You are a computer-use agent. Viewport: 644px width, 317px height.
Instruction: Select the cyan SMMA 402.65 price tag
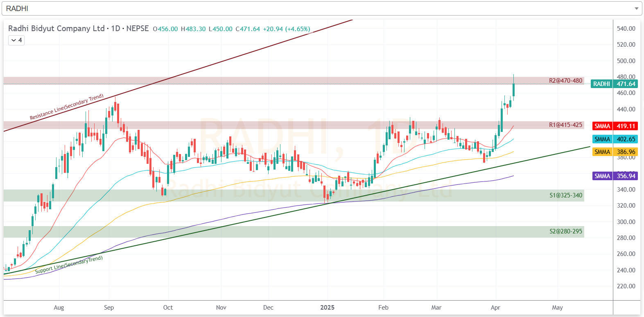coord(615,139)
